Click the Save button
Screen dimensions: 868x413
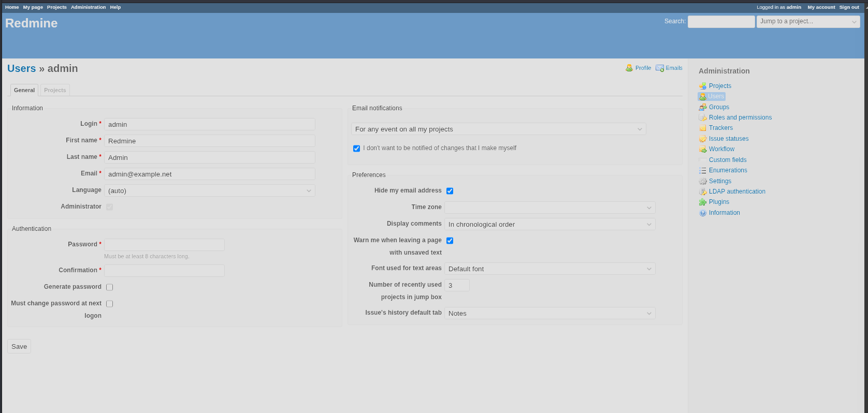pos(19,346)
